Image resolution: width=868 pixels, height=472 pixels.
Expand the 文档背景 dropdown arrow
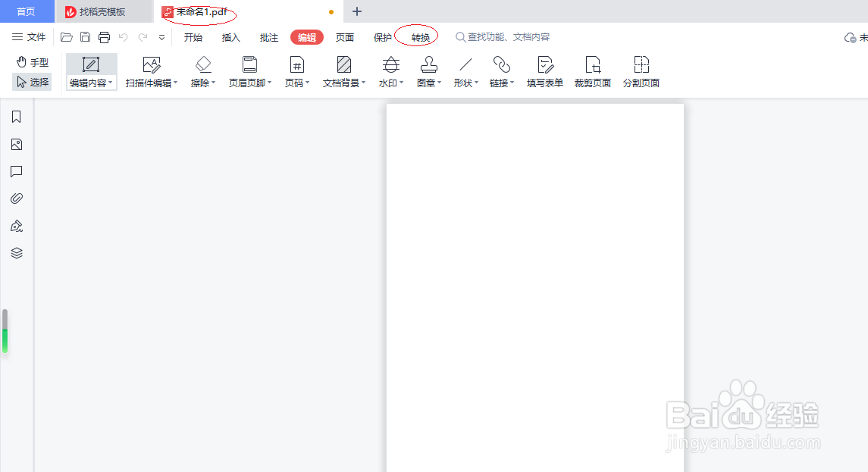364,83
